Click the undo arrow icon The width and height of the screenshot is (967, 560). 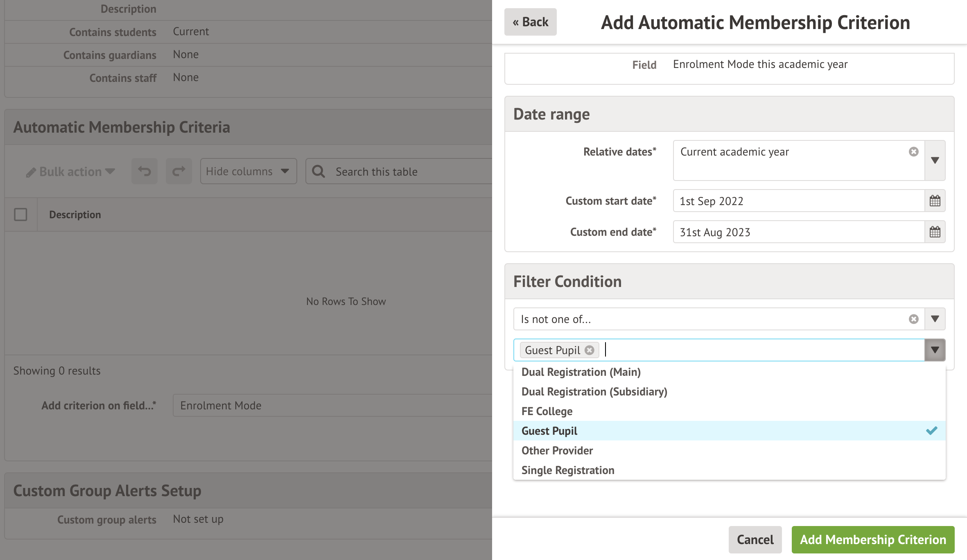click(x=145, y=171)
